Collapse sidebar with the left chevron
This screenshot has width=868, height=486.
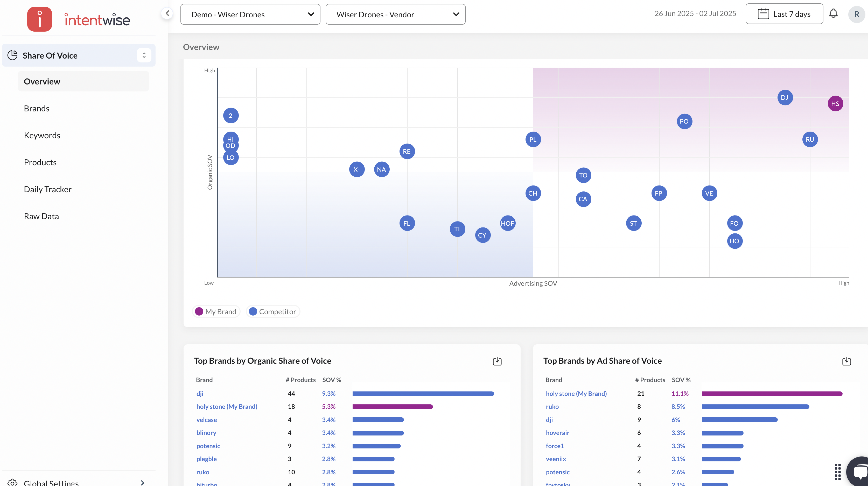coord(167,13)
